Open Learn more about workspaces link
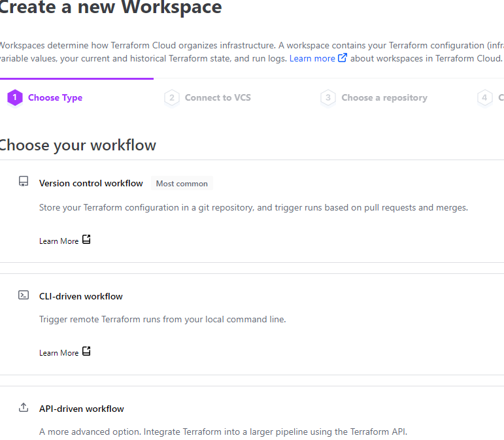This screenshot has height=440, width=504. pyautogui.click(x=312, y=58)
